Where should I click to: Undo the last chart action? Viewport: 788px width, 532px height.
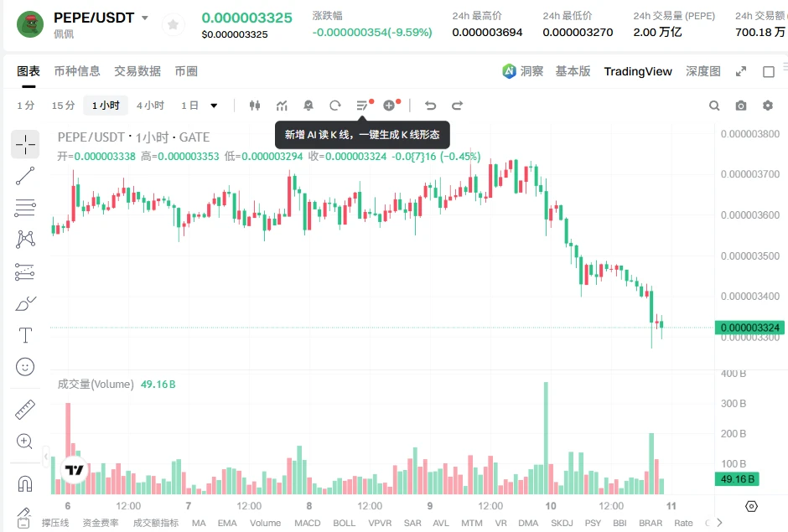(431, 106)
